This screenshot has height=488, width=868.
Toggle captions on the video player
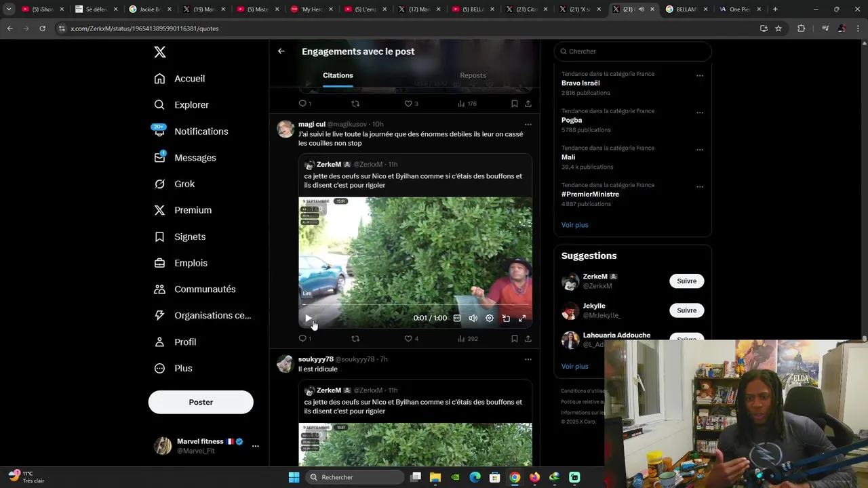coord(457,318)
